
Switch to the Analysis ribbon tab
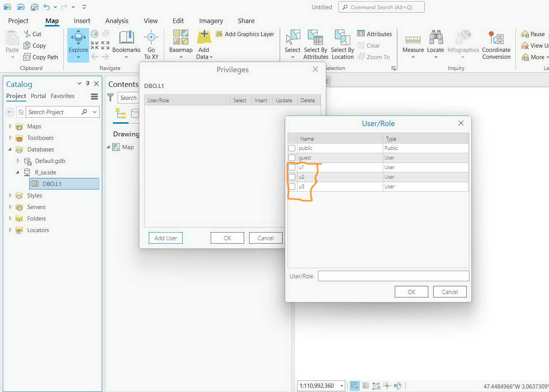click(x=117, y=21)
